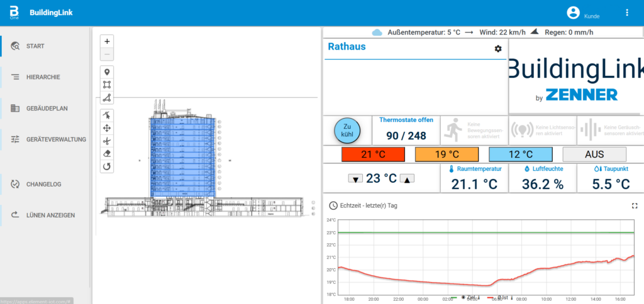Click the 5.5 °C dew point value
This screenshot has width=644, height=304.
pyautogui.click(x=611, y=184)
